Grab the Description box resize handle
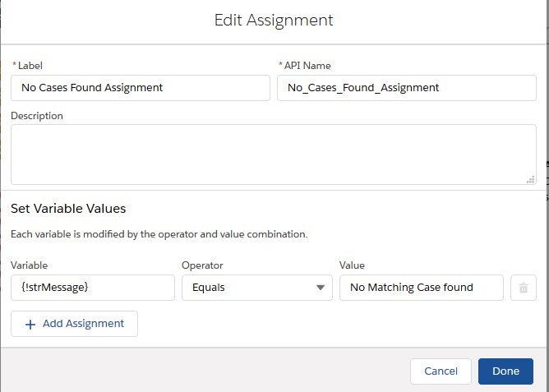The width and height of the screenshot is (549, 392). (530, 178)
